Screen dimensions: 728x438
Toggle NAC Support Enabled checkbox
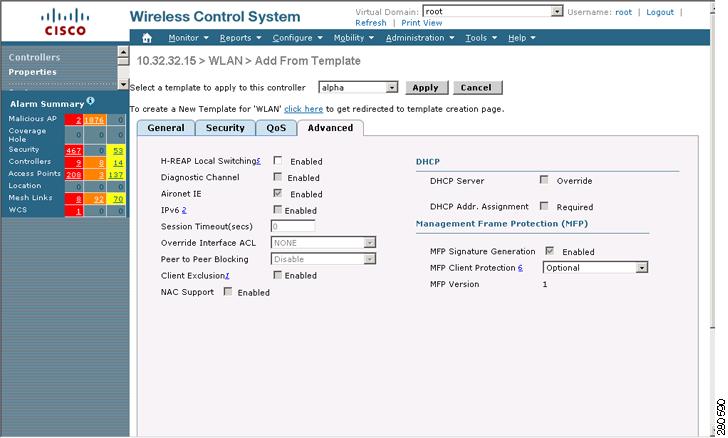(228, 291)
